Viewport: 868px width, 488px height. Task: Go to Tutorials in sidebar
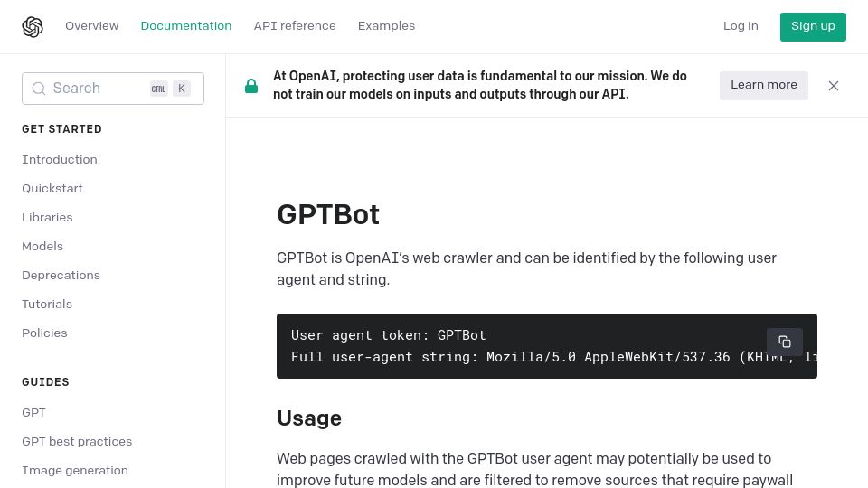(47, 304)
